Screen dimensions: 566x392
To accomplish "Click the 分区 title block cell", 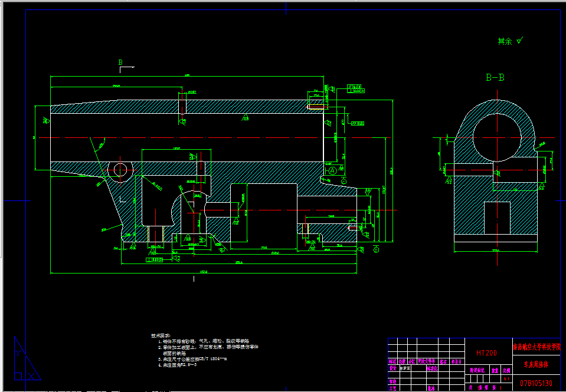I will [411, 361].
